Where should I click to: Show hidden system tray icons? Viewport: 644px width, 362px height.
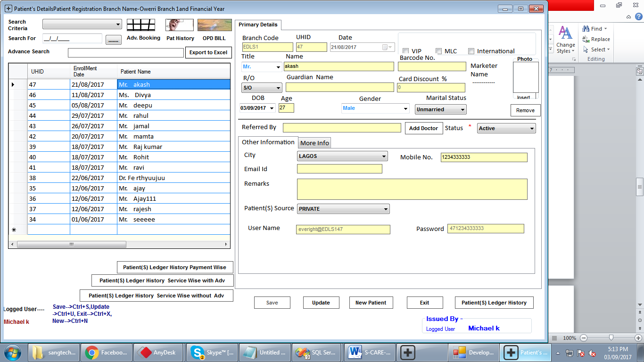(x=558, y=353)
